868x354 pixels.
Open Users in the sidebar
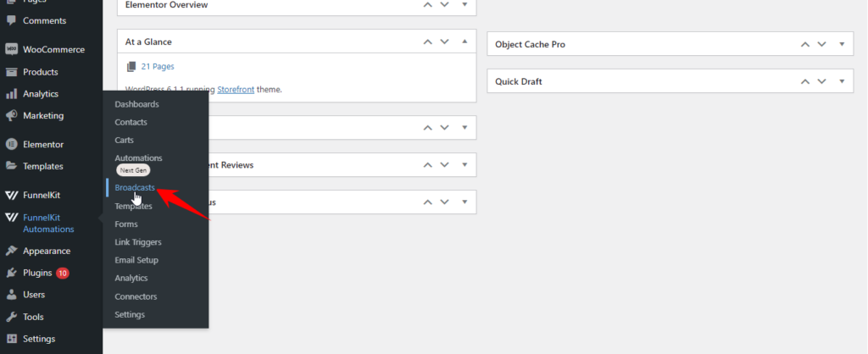point(34,295)
